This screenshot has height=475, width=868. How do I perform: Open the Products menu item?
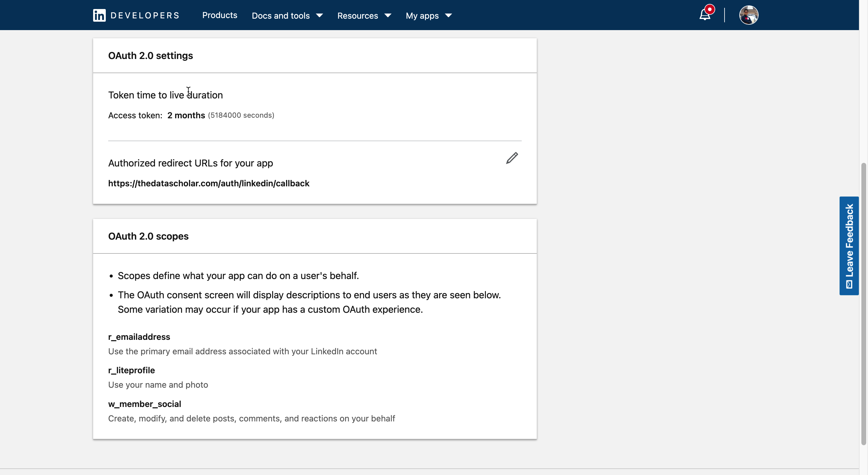[x=219, y=15]
